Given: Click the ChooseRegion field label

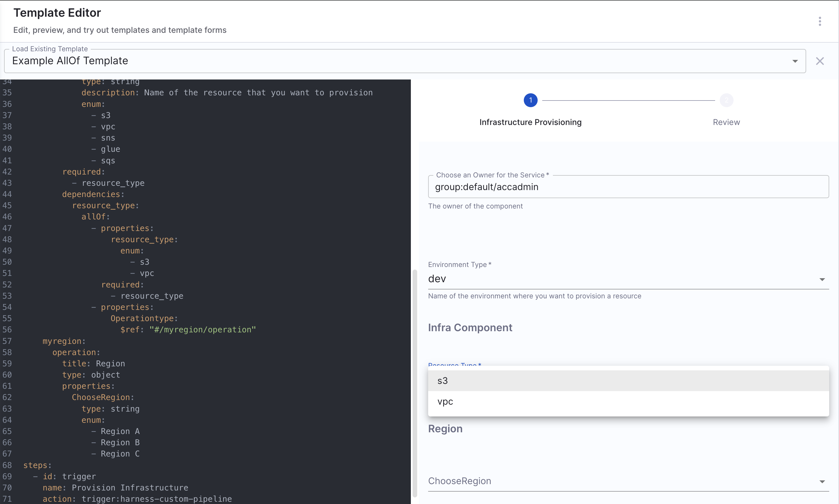Looking at the screenshot, I should click(x=459, y=481).
